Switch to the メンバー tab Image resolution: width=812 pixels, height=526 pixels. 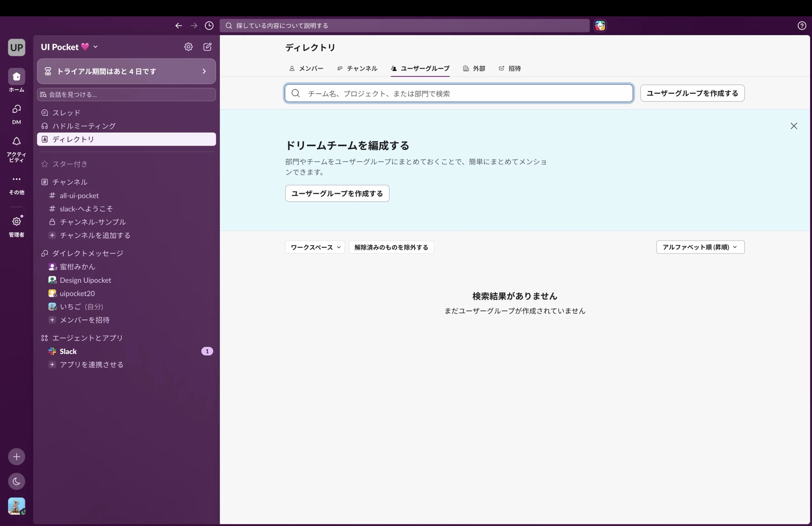click(x=306, y=68)
